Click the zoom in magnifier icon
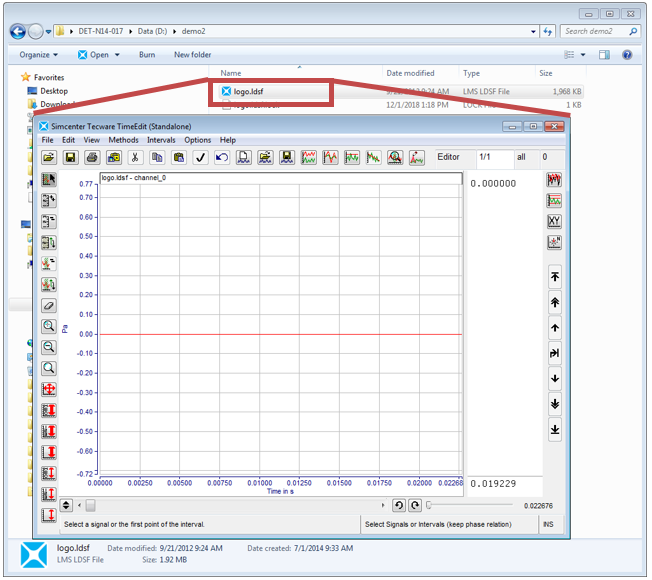 tap(49, 327)
